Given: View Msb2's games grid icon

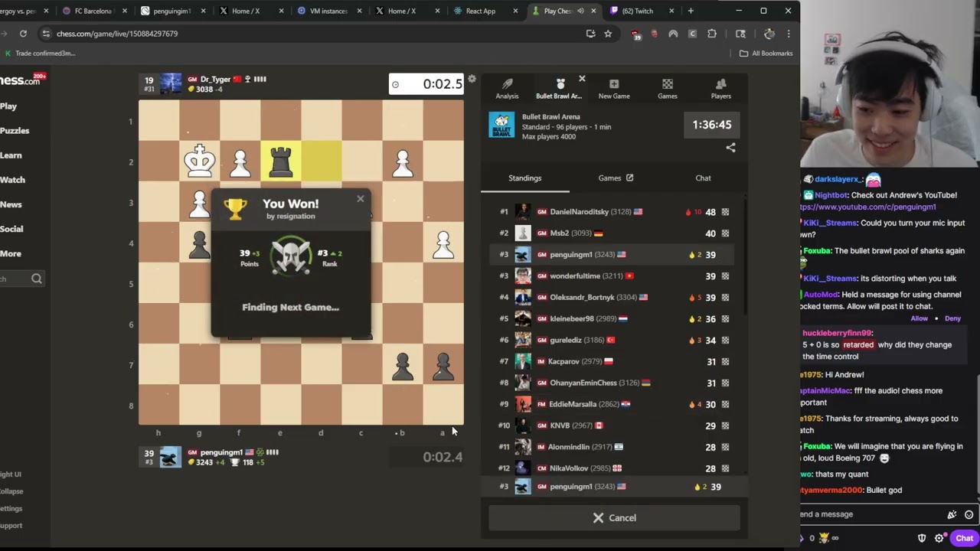Looking at the screenshot, I should [725, 233].
